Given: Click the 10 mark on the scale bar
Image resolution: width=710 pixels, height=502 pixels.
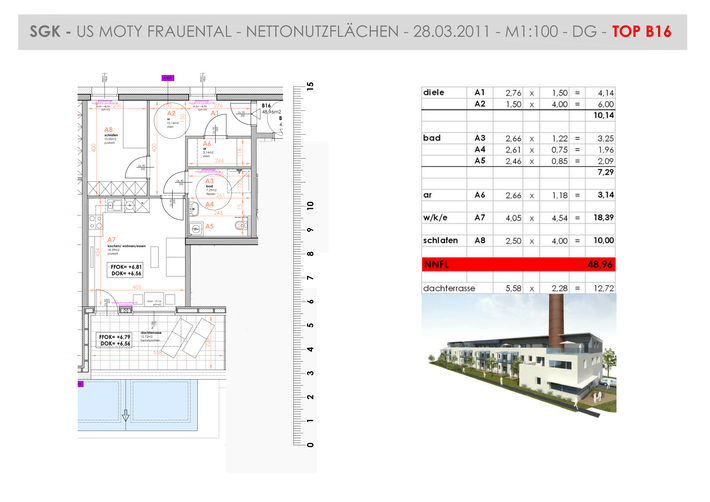Looking at the screenshot, I should [x=310, y=205].
